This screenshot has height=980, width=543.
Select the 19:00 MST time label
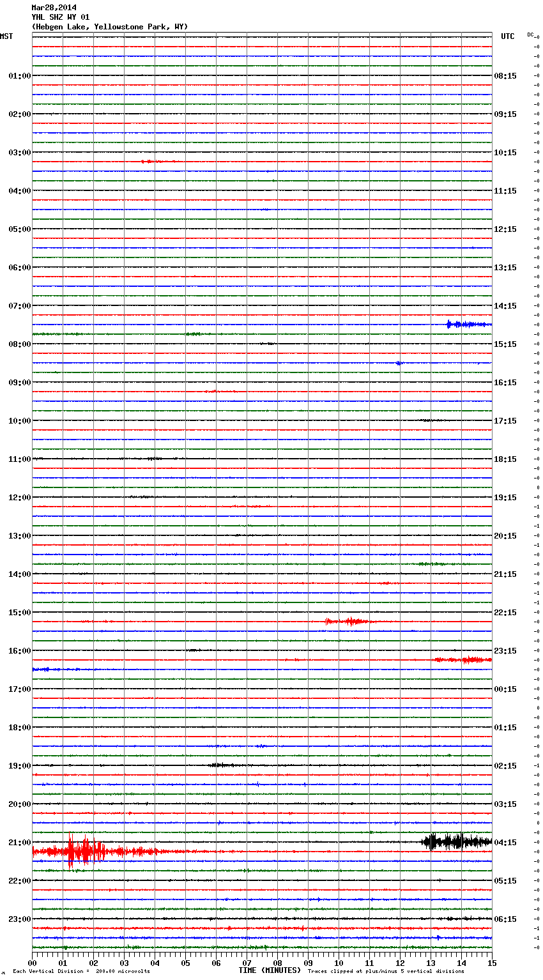coord(19,766)
